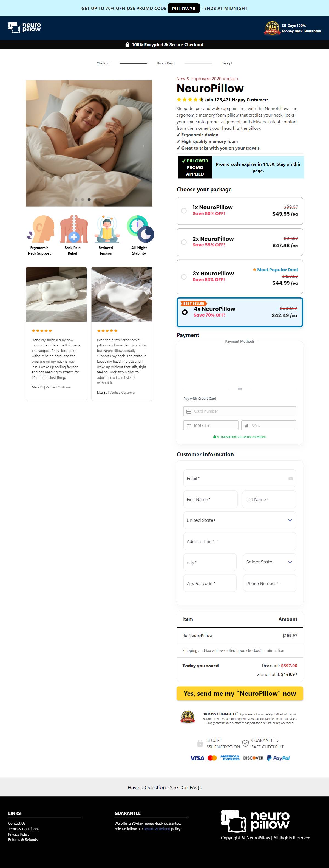Viewport: 329px width, 868px height.
Task: Advance the product carousel with right arrow
Action: tap(143, 146)
